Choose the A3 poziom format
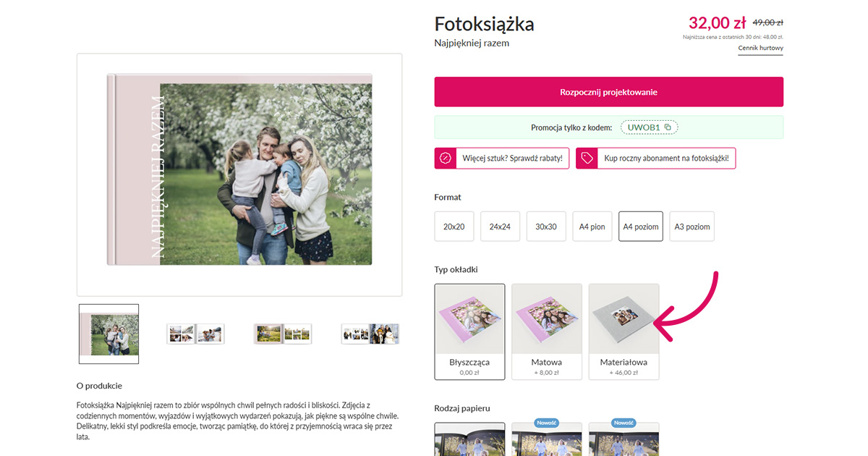This screenshot has height=456, width=868. pos(692,227)
